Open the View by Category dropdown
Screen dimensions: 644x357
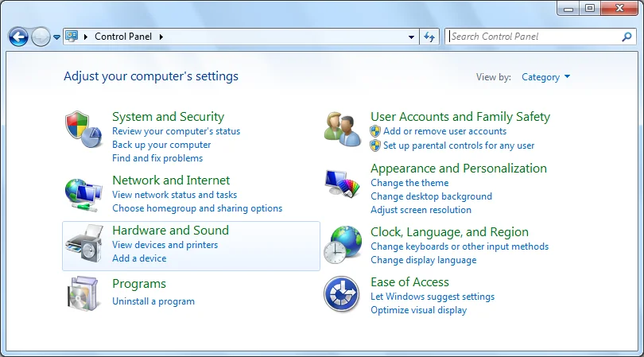point(545,77)
